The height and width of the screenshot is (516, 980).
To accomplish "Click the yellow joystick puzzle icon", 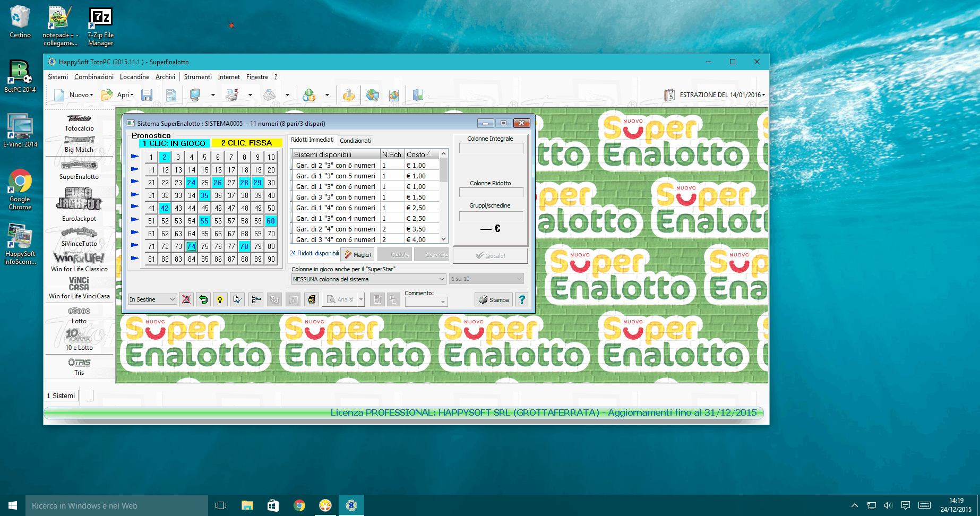I will [x=349, y=95].
